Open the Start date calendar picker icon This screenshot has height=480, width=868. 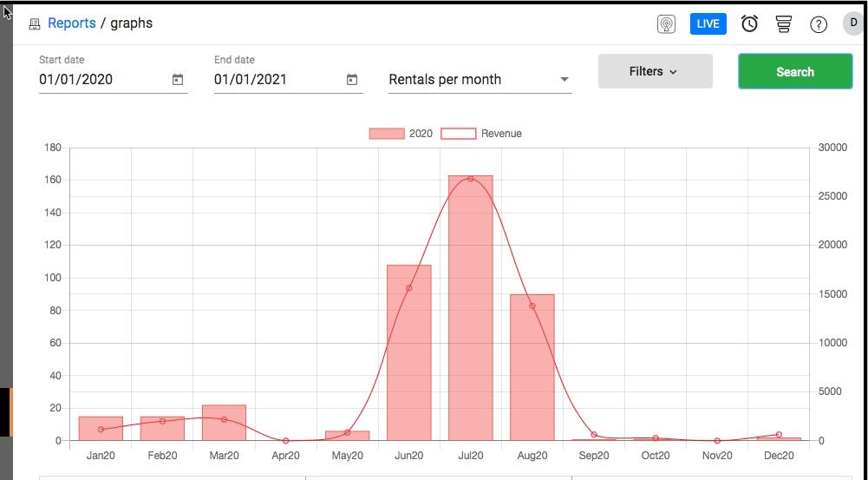click(178, 80)
